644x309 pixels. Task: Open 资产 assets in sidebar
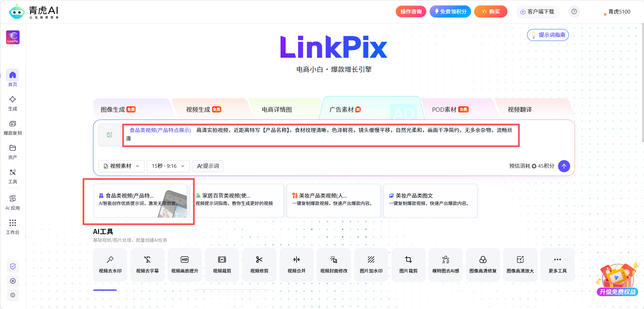click(x=12, y=152)
